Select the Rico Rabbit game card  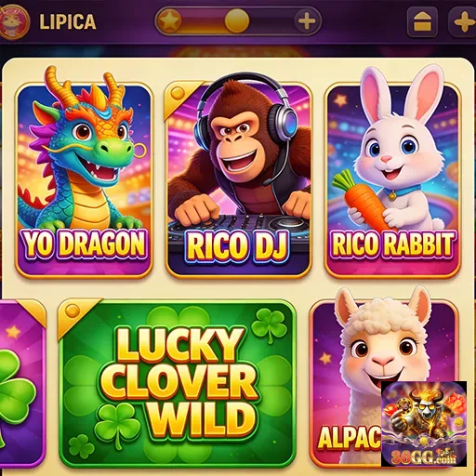[393, 179]
